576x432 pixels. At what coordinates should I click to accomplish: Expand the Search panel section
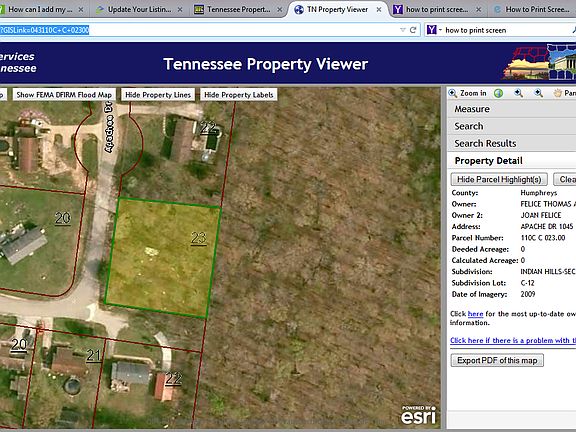click(511, 126)
